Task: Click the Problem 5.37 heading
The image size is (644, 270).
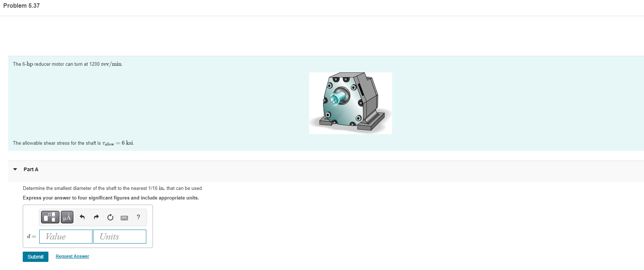Action: [22, 6]
